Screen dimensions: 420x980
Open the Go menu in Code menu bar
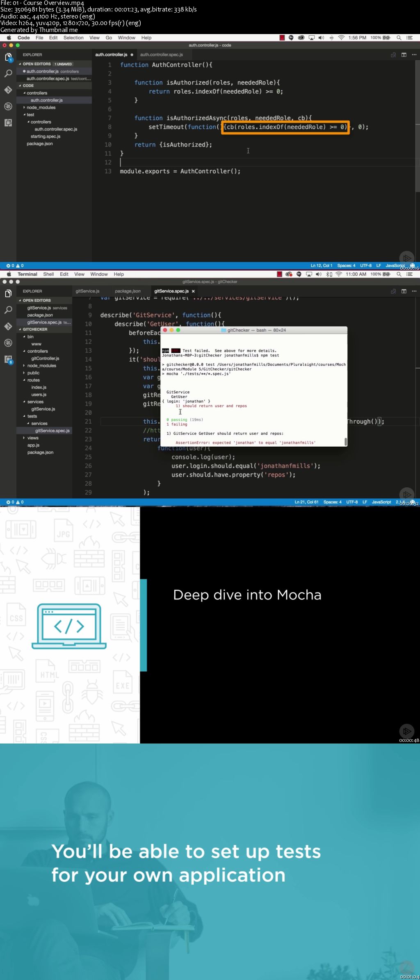pos(109,38)
